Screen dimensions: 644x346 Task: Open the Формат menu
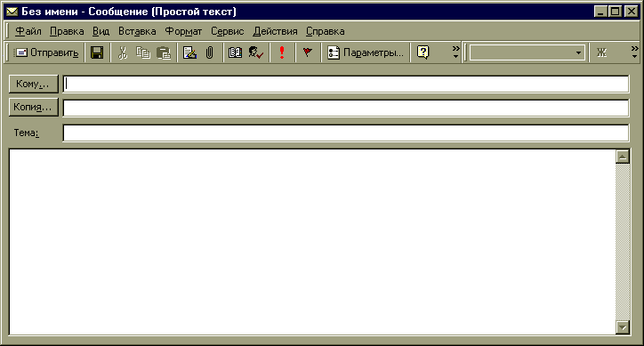click(183, 31)
